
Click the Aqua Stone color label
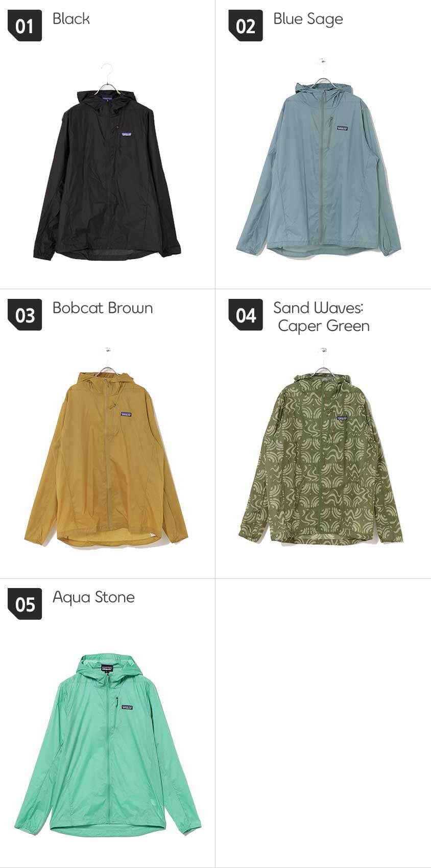[x=93, y=598]
